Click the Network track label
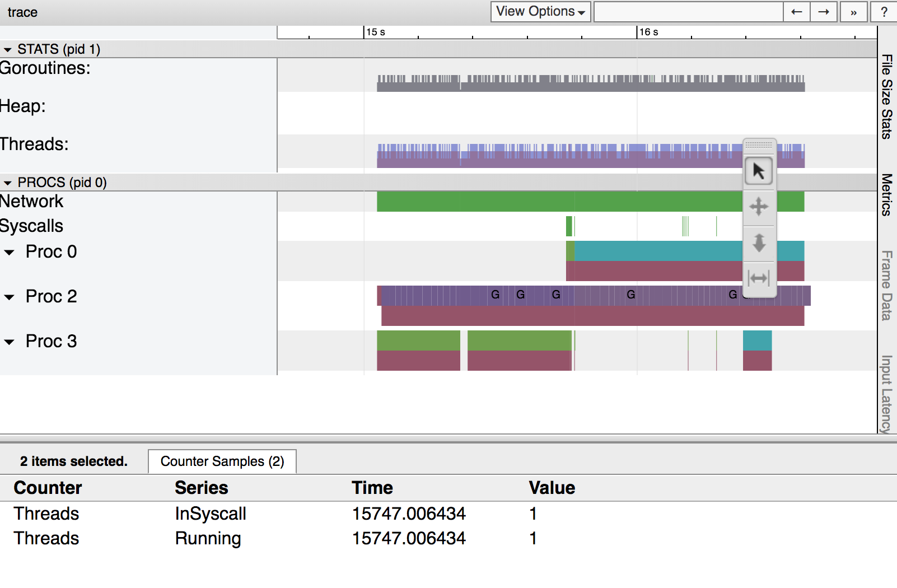Image resolution: width=897 pixels, height=588 pixels. pos(32,202)
